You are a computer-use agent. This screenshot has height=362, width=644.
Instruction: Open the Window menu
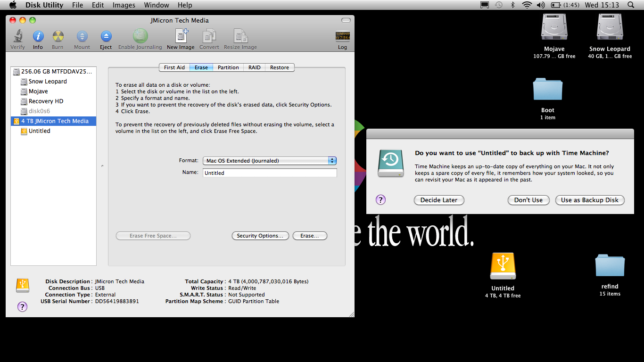(x=157, y=5)
